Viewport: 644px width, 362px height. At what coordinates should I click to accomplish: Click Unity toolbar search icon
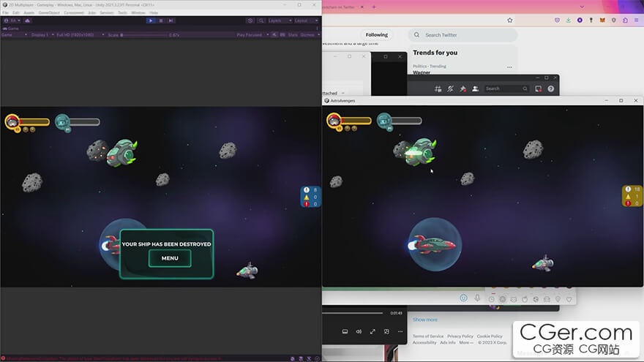[261, 20]
